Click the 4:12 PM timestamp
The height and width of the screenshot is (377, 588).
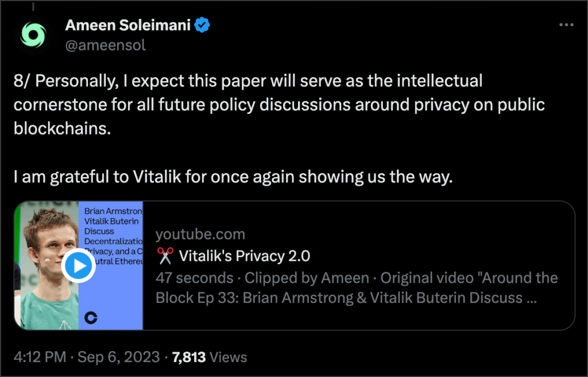coord(40,357)
